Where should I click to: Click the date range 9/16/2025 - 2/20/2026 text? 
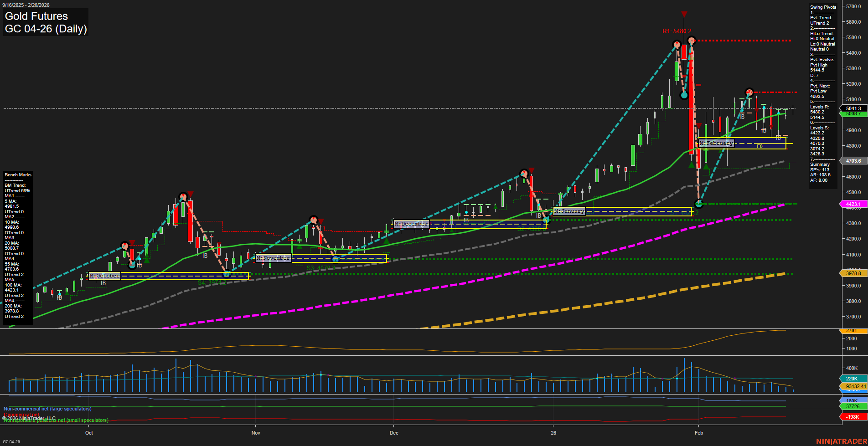26,5
